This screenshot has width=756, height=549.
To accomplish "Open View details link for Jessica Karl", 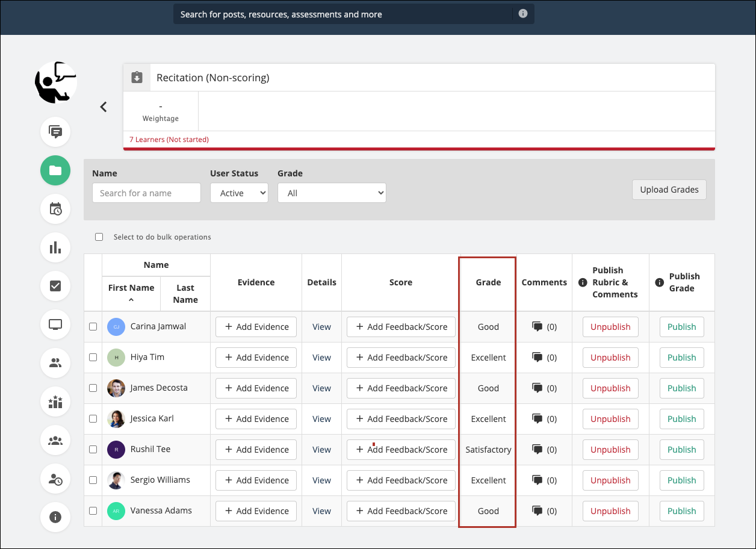I will [321, 419].
